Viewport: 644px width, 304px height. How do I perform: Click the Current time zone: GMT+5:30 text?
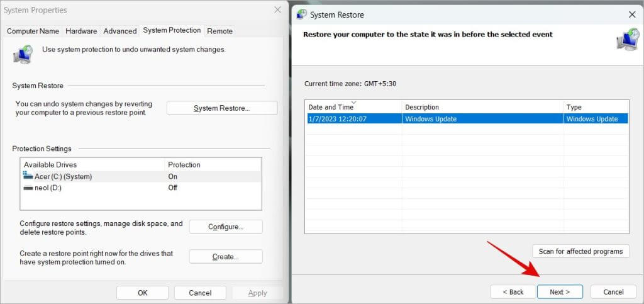tap(350, 84)
